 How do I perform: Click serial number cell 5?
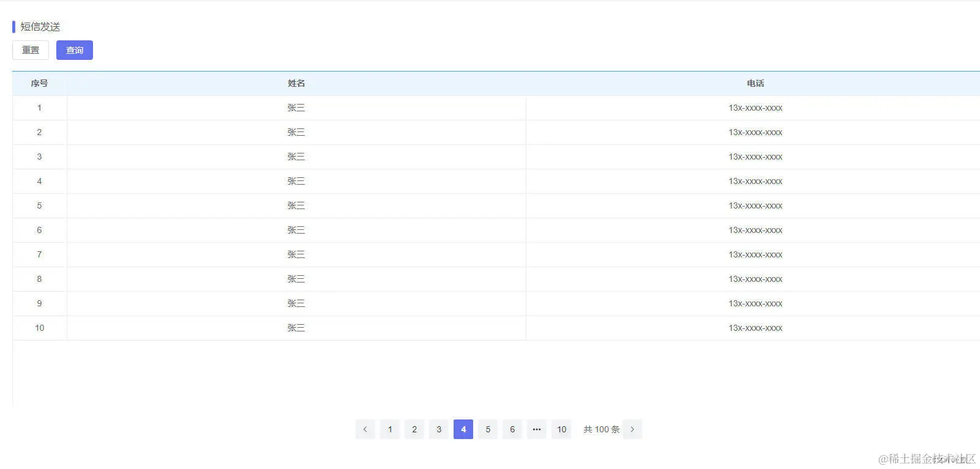coord(40,205)
